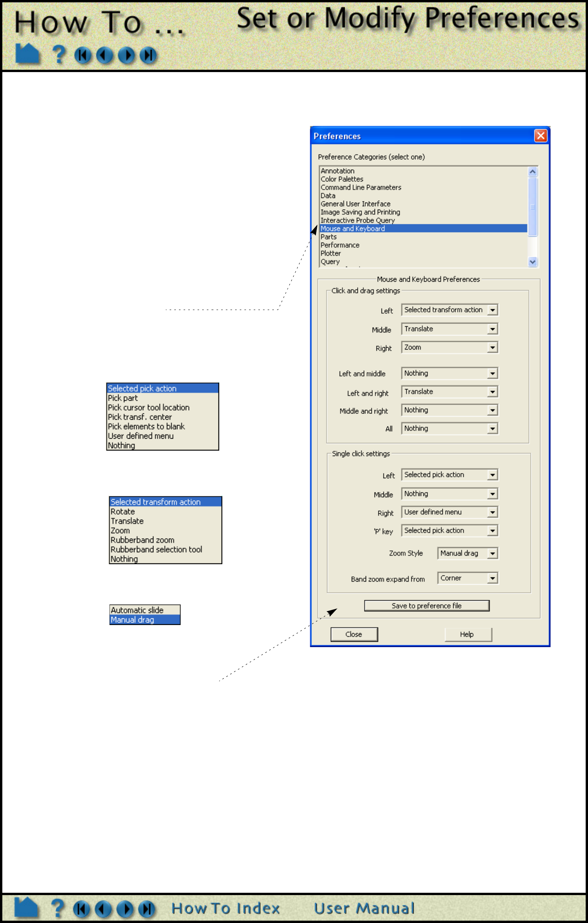Jump to first page using the header icon
The height and width of the screenshot is (923, 588).
(x=83, y=55)
